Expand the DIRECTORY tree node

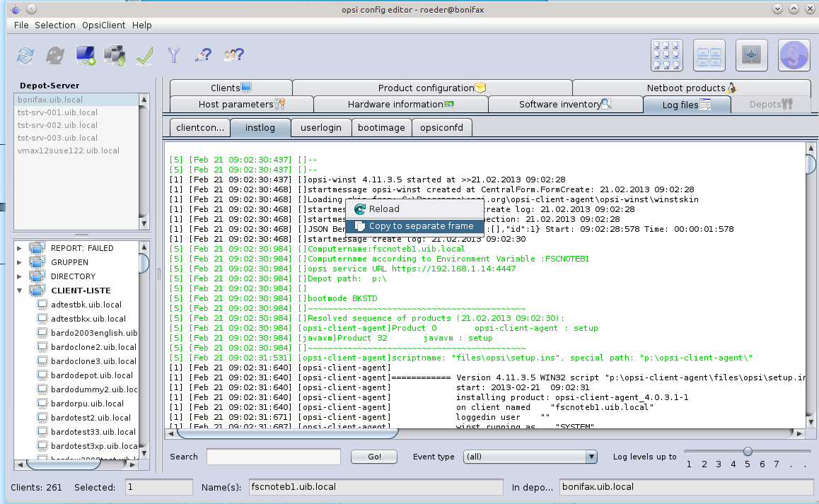tap(19, 276)
